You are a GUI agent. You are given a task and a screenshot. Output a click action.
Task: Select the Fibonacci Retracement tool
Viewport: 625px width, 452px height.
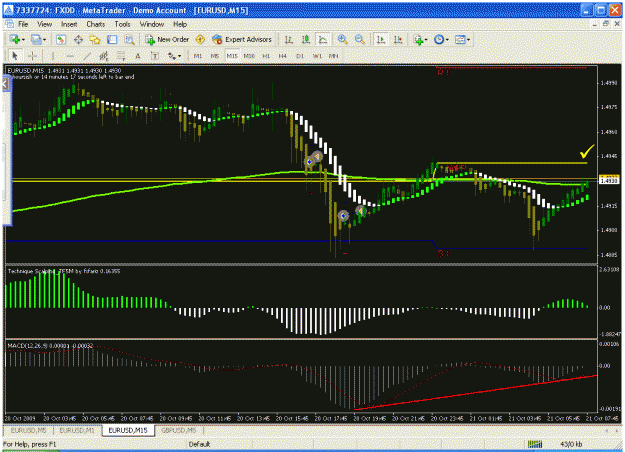(121, 56)
